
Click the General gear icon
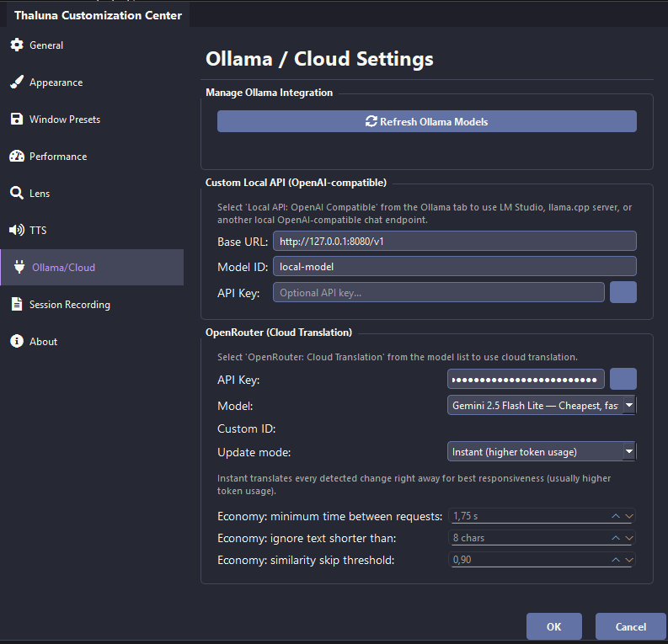coord(17,45)
